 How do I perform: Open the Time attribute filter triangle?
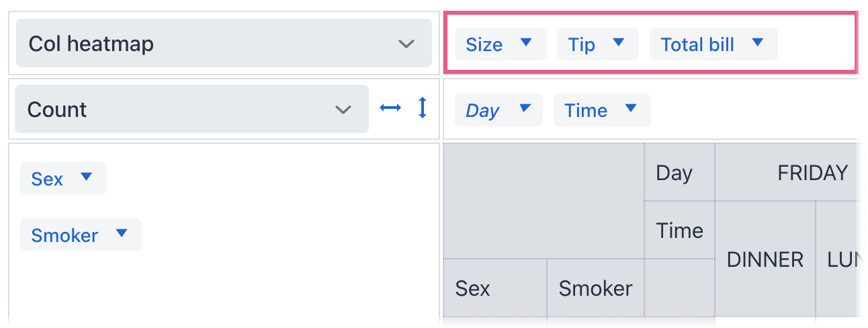[x=630, y=108]
